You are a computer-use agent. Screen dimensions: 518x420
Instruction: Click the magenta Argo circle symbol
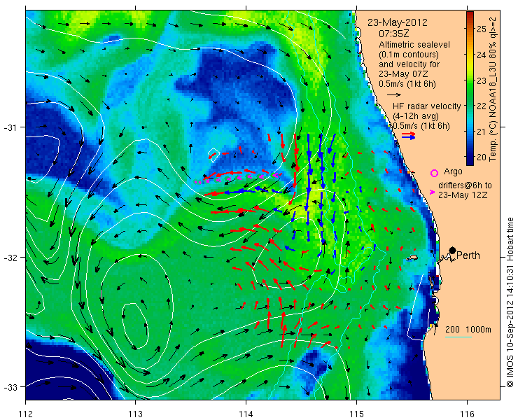(x=434, y=173)
